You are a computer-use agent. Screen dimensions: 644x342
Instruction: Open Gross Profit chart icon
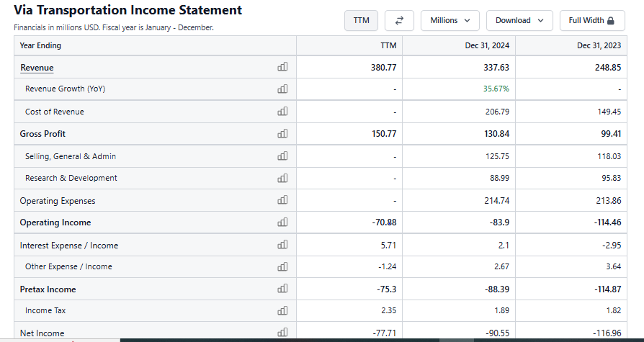(282, 134)
